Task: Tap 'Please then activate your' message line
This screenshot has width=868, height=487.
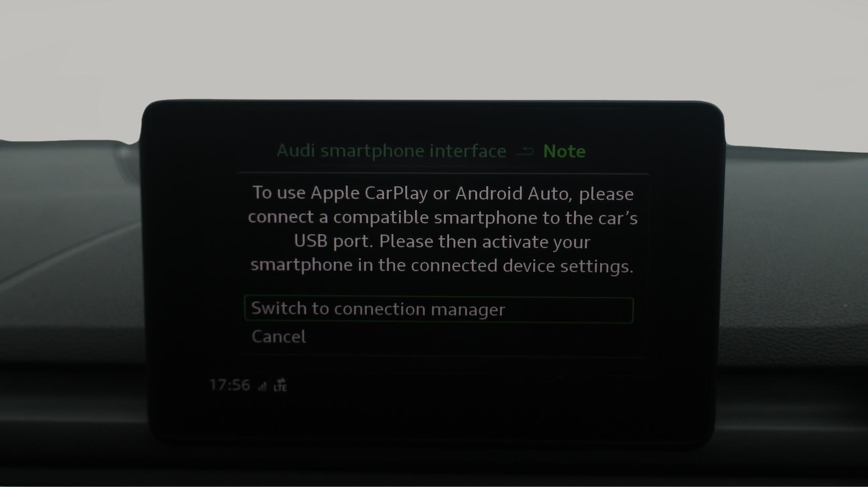Action: 485,241
